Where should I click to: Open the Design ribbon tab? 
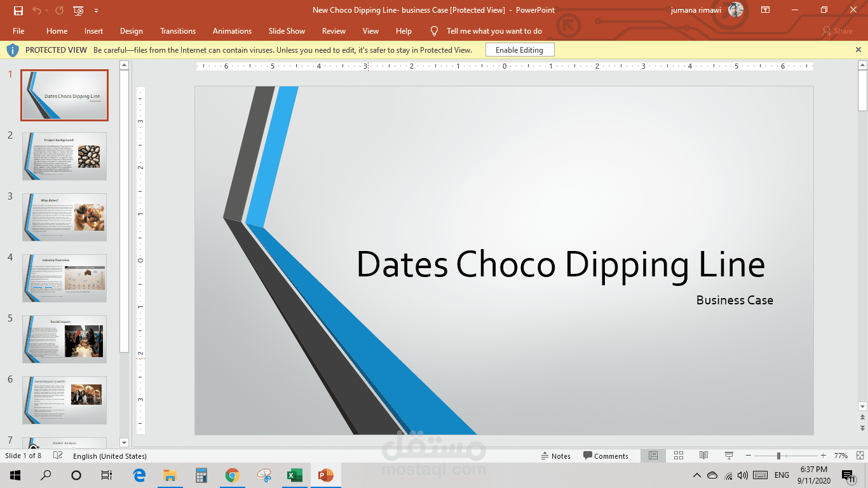point(132,30)
